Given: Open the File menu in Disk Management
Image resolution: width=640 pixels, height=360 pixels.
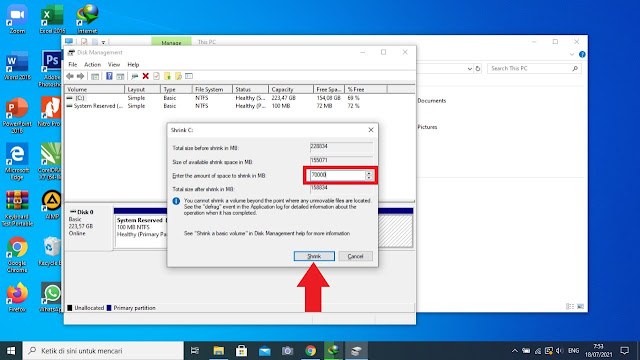Looking at the screenshot, I should (73, 64).
